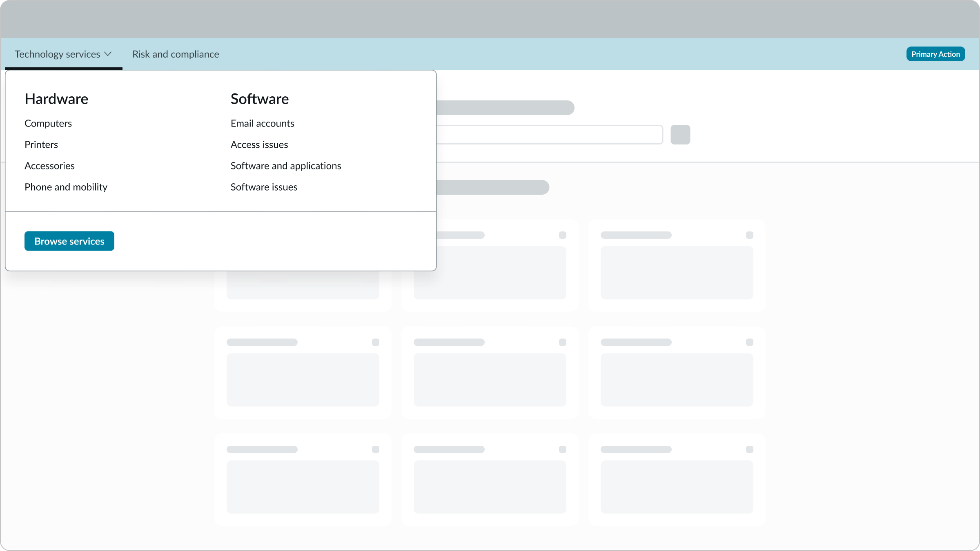This screenshot has width=980, height=551.
Task: Open the search submit icon beside the search field
Action: (x=680, y=134)
